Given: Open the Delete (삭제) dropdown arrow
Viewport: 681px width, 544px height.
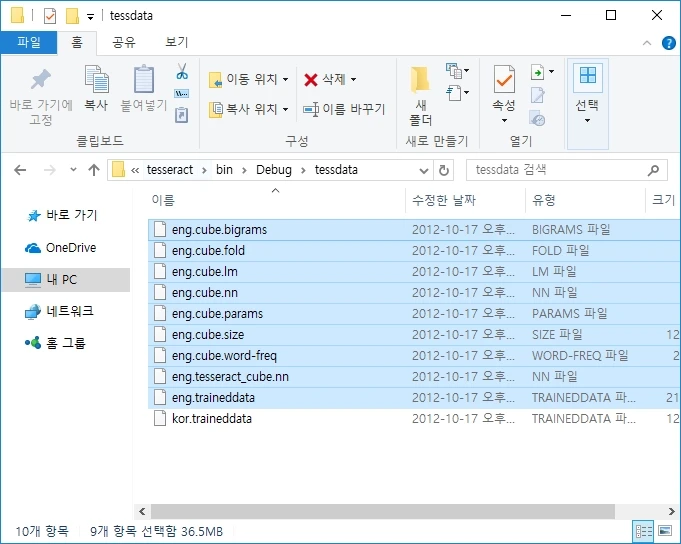Looking at the screenshot, I should [353, 79].
